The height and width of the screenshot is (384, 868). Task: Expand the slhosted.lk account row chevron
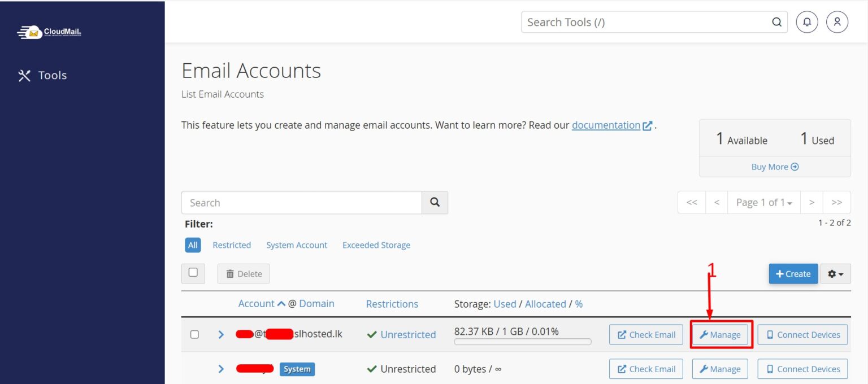tap(221, 334)
